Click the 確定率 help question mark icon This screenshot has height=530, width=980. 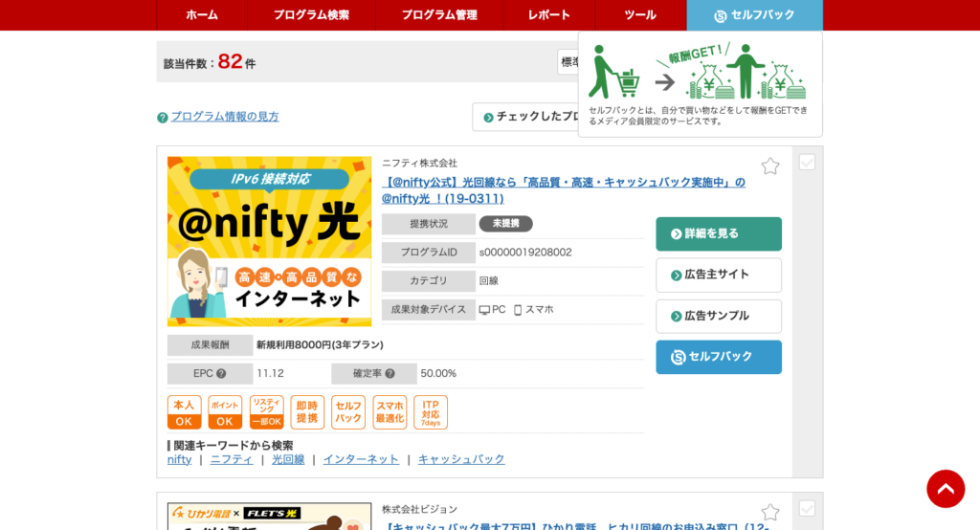(x=390, y=374)
